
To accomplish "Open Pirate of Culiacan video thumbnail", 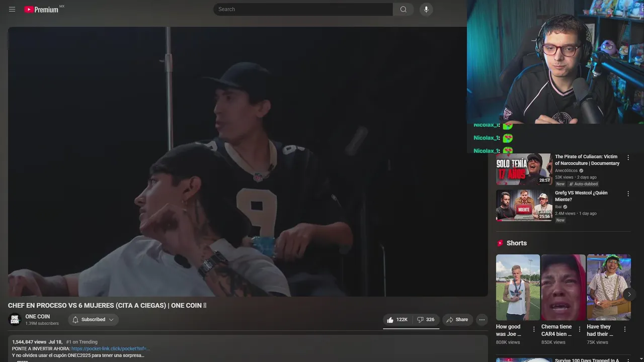I will coord(524,169).
